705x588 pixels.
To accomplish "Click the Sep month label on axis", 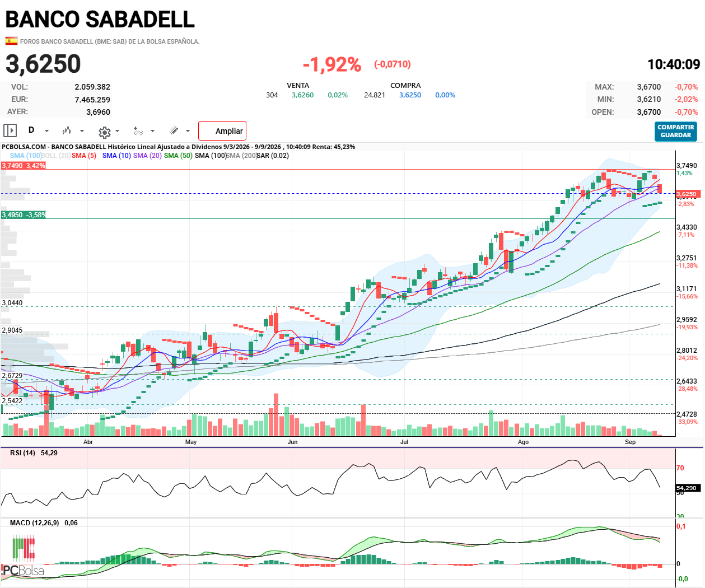I will (630, 442).
